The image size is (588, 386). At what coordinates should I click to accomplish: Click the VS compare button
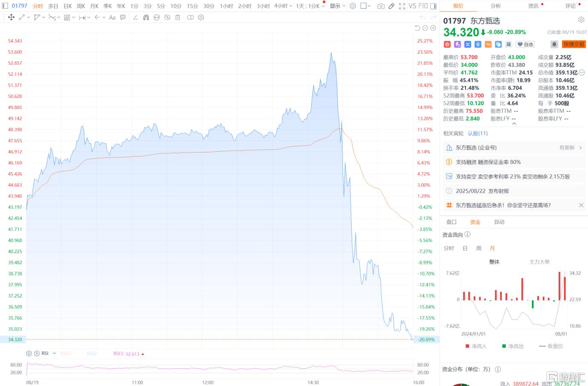coord(412,6)
